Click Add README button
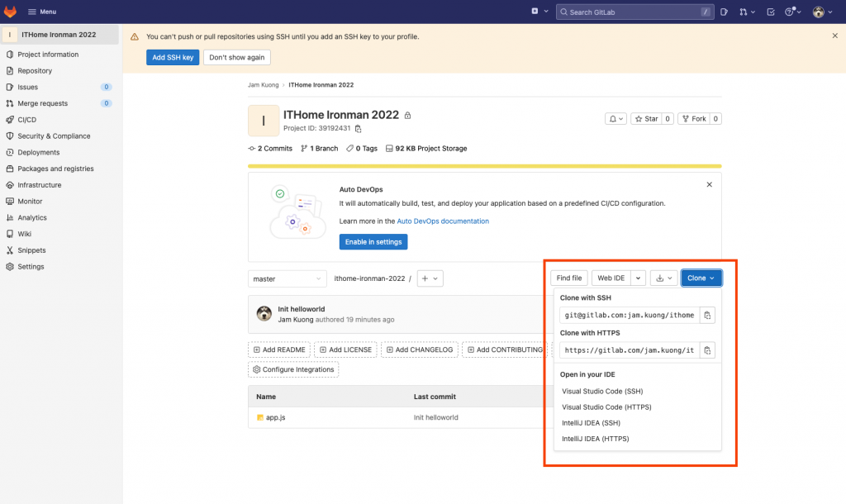This screenshot has width=846, height=504. pyautogui.click(x=279, y=349)
